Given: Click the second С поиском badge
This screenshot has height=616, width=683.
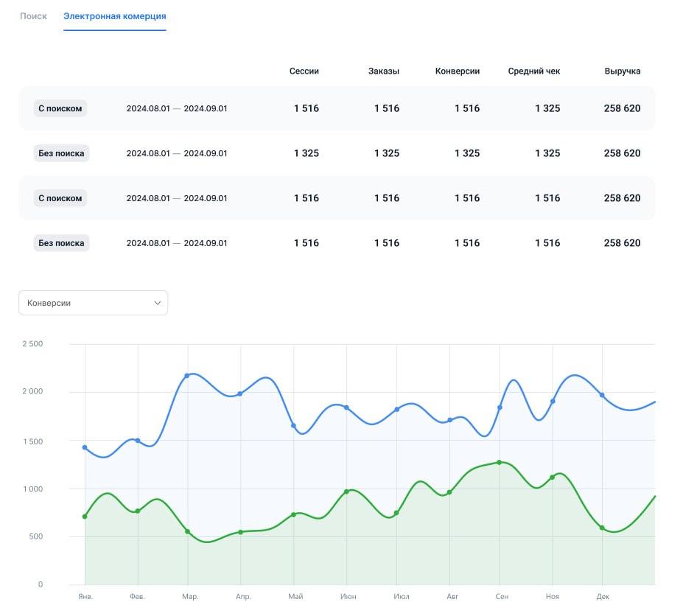Looking at the screenshot, I should (x=60, y=198).
